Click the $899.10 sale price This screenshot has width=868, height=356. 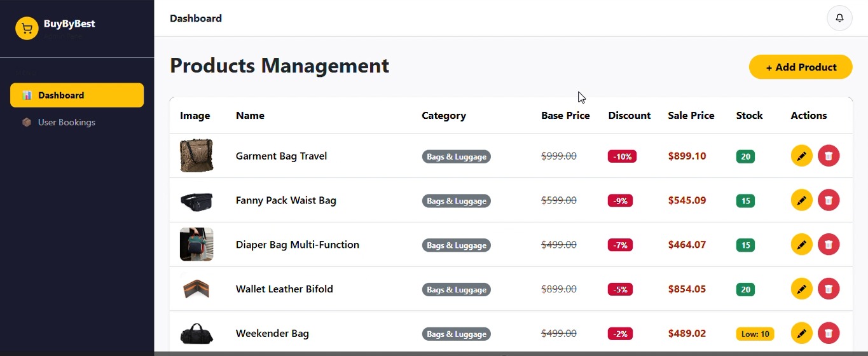point(687,156)
